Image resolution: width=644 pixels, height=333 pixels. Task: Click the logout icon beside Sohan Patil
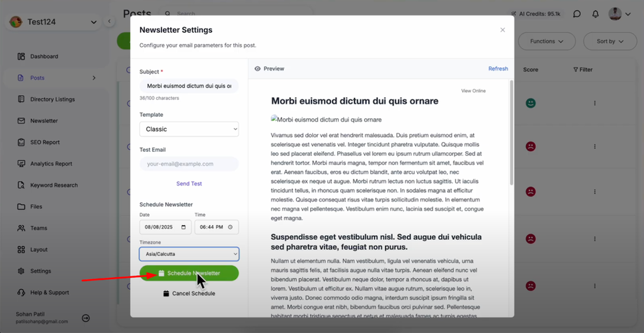tap(85, 318)
